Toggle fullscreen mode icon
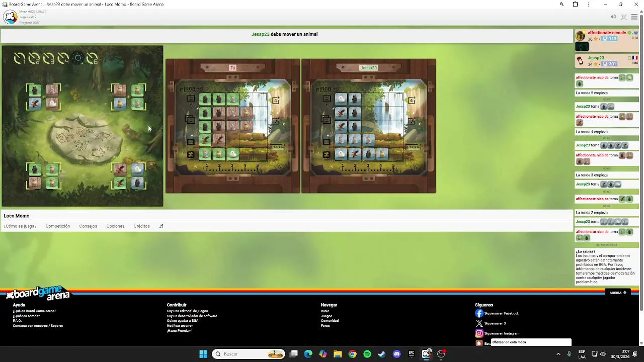Screen dimensions: 644x362 tap(624, 17)
